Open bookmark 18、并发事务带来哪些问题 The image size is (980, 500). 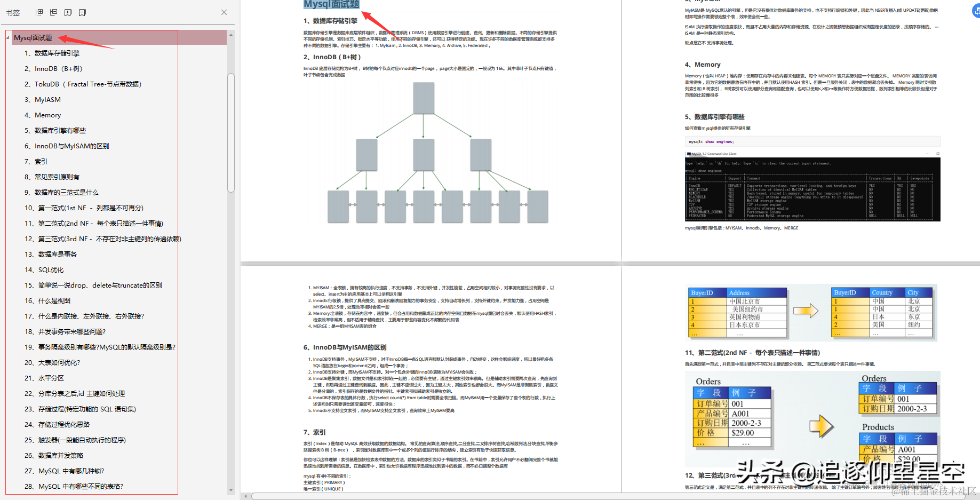(65, 331)
